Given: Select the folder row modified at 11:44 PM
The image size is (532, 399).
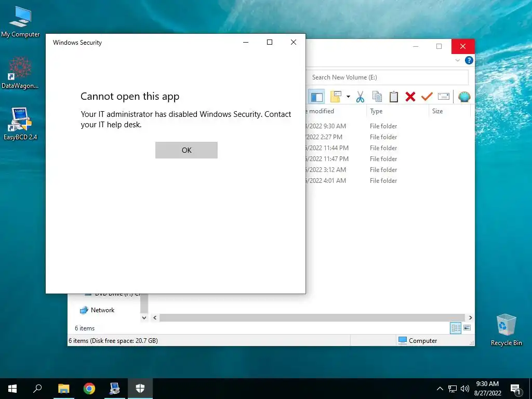Looking at the screenshot, I should pyautogui.click(x=388, y=148).
